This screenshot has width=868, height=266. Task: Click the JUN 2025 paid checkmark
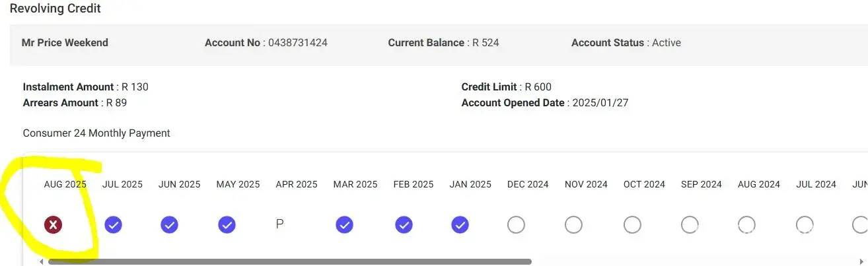170,225
